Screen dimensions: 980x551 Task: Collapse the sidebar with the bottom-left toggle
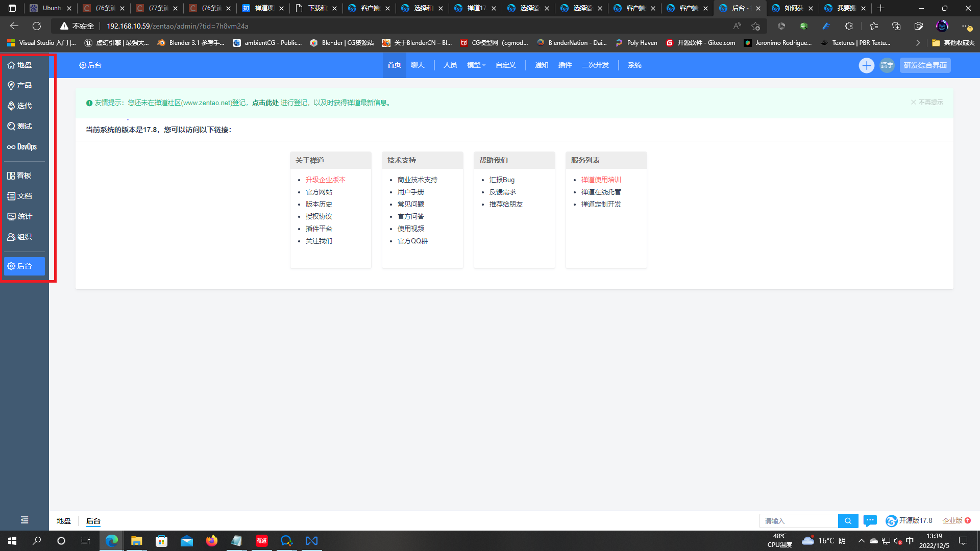click(24, 520)
